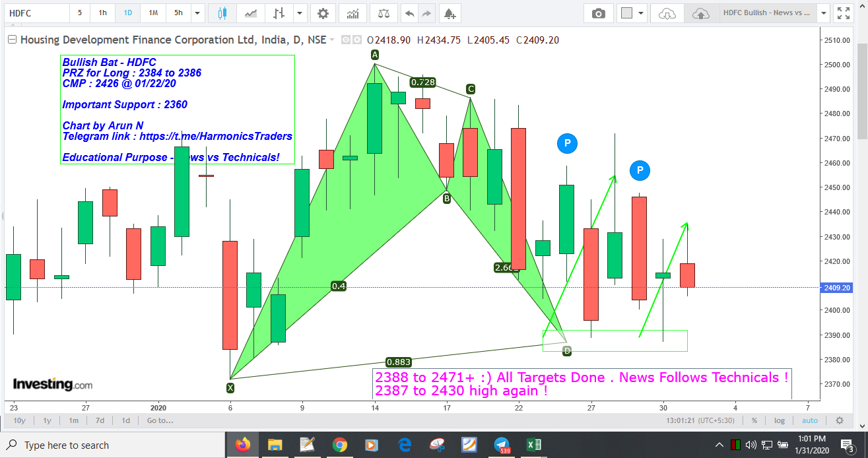Open Telegram from the taskbar
This screenshot has height=458, width=868.
[501, 445]
